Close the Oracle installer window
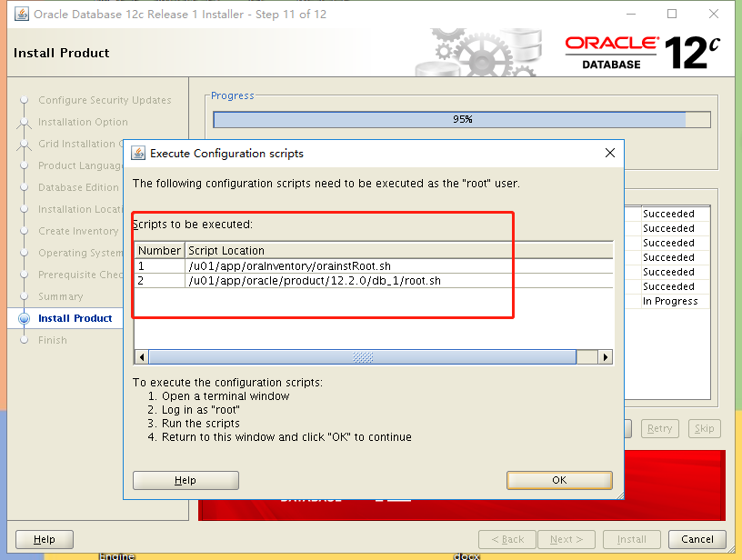 click(714, 14)
